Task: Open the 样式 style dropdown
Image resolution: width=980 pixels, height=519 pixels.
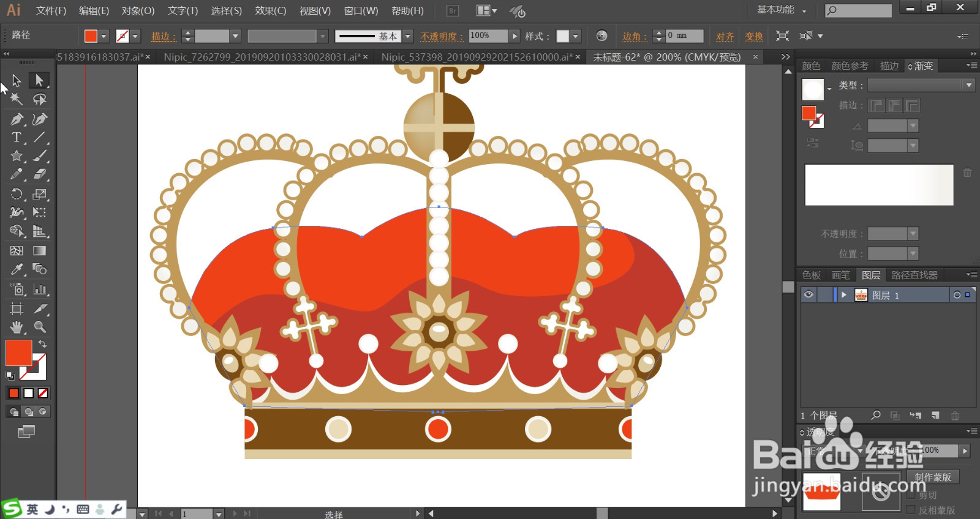Action: click(x=576, y=36)
